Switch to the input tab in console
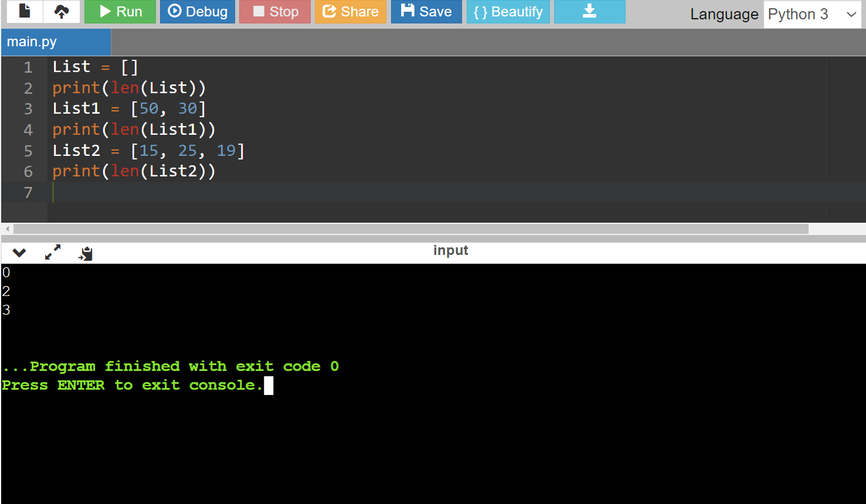 (450, 250)
